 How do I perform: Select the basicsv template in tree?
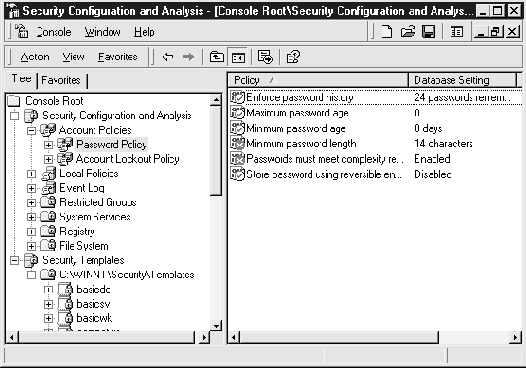[x=93, y=304]
